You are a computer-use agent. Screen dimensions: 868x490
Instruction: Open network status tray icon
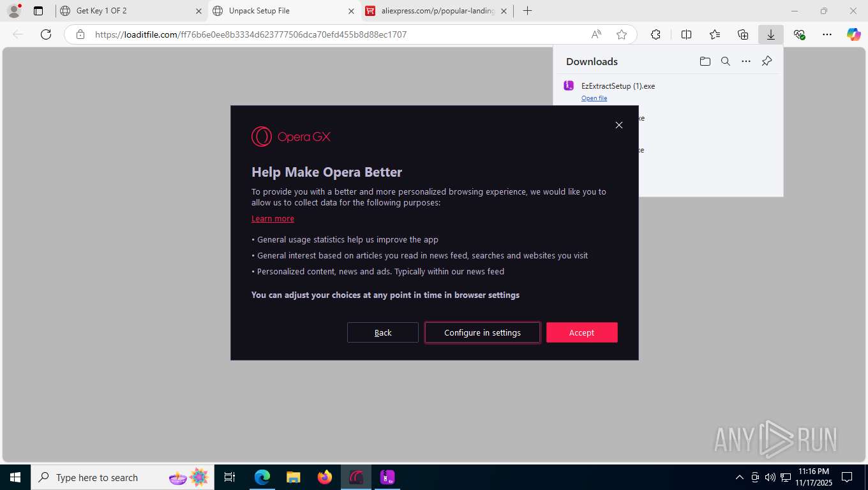[x=786, y=477]
